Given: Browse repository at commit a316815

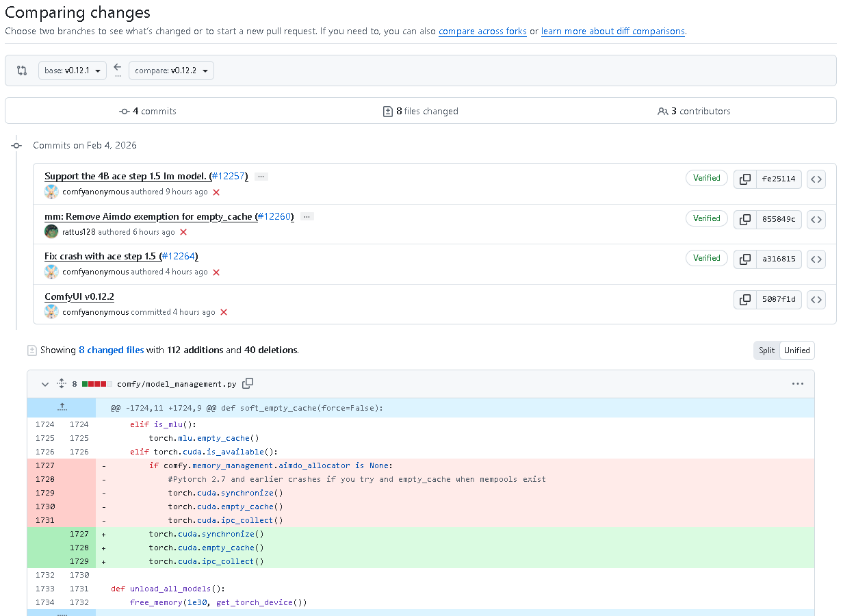Looking at the screenshot, I should tap(816, 259).
